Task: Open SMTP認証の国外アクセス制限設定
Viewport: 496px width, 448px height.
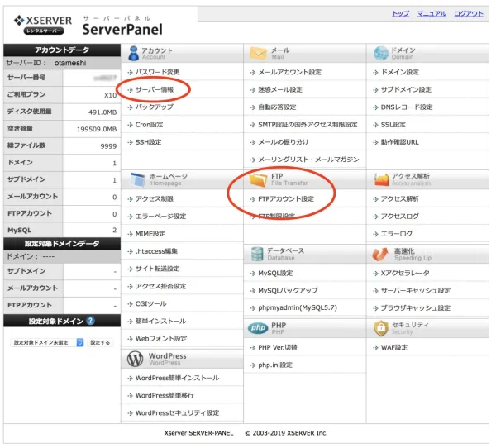Action: 308,125
